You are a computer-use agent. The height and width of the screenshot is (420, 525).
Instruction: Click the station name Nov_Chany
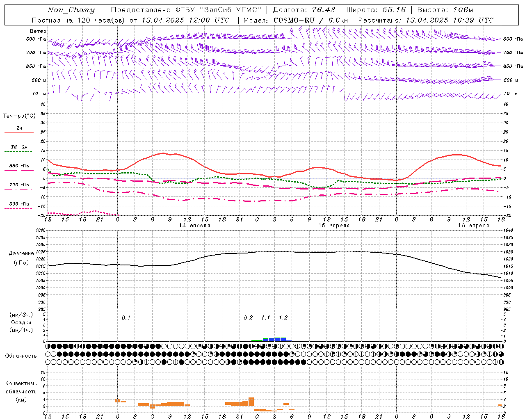pos(71,10)
